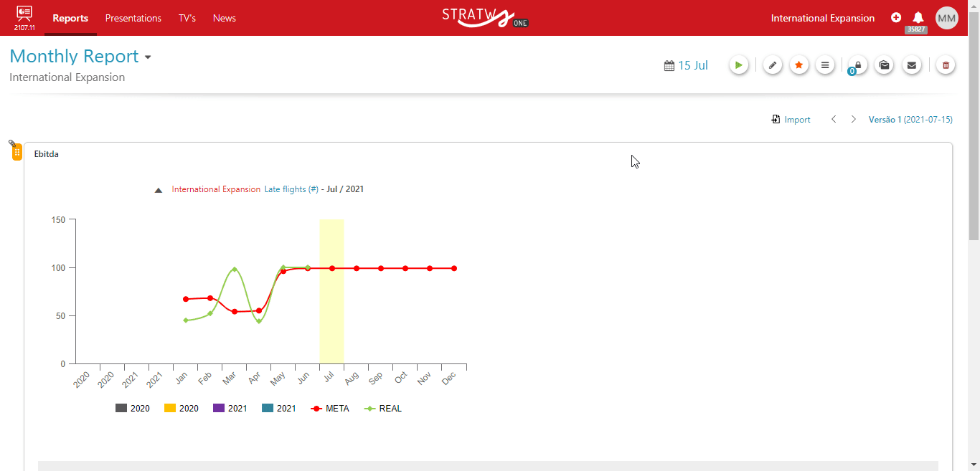Toggle the teal 2021 legend series
The image size is (980, 471).
pos(279,409)
